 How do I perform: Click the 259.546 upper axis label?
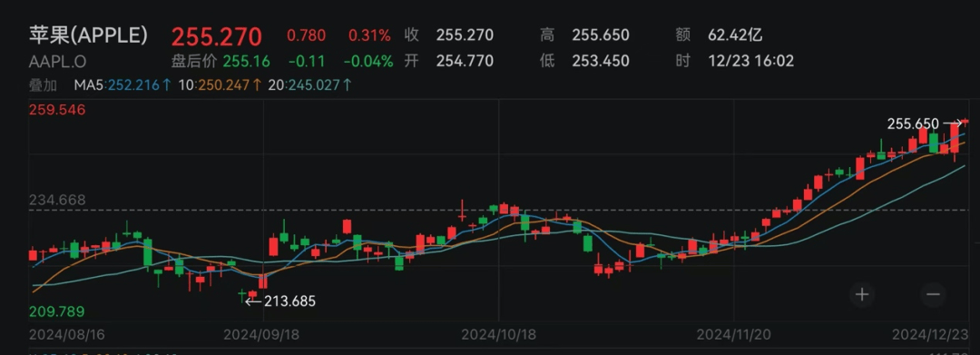click(x=57, y=110)
